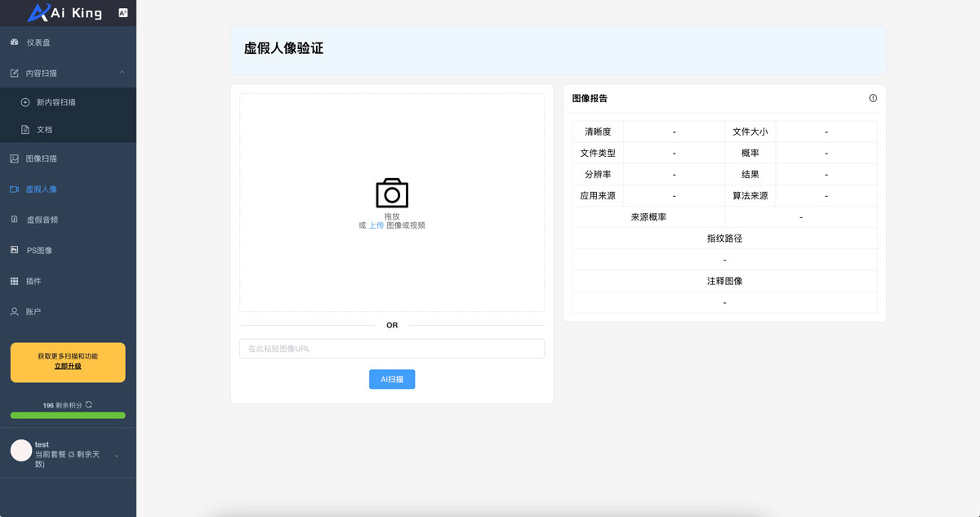This screenshot has height=517, width=980.
Task: Click the 结果 table cell
Action: point(751,174)
